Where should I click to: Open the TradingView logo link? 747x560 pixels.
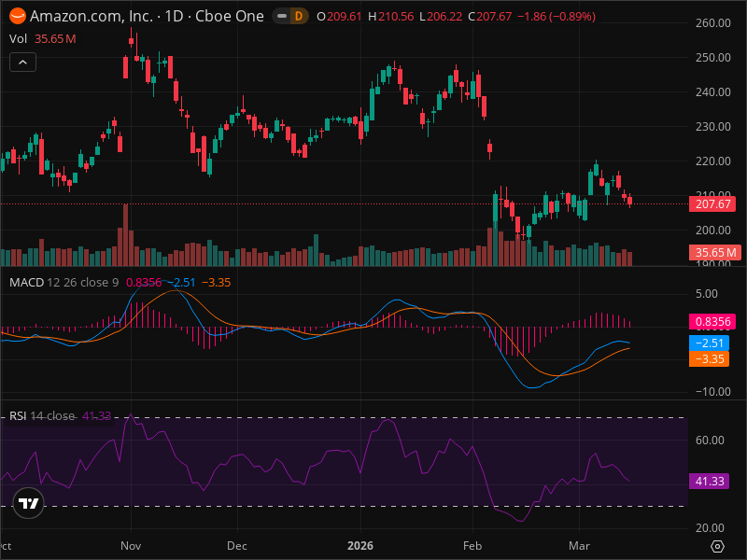tap(29, 503)
